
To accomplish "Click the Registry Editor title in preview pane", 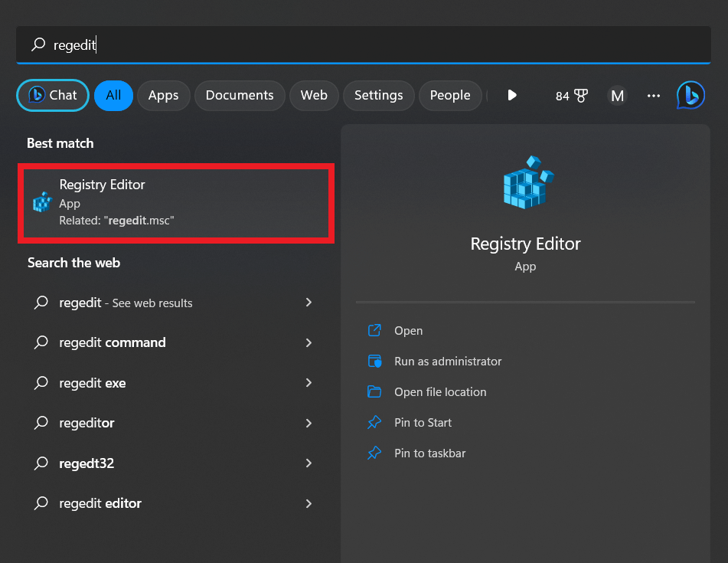I will tap(526, 244).
